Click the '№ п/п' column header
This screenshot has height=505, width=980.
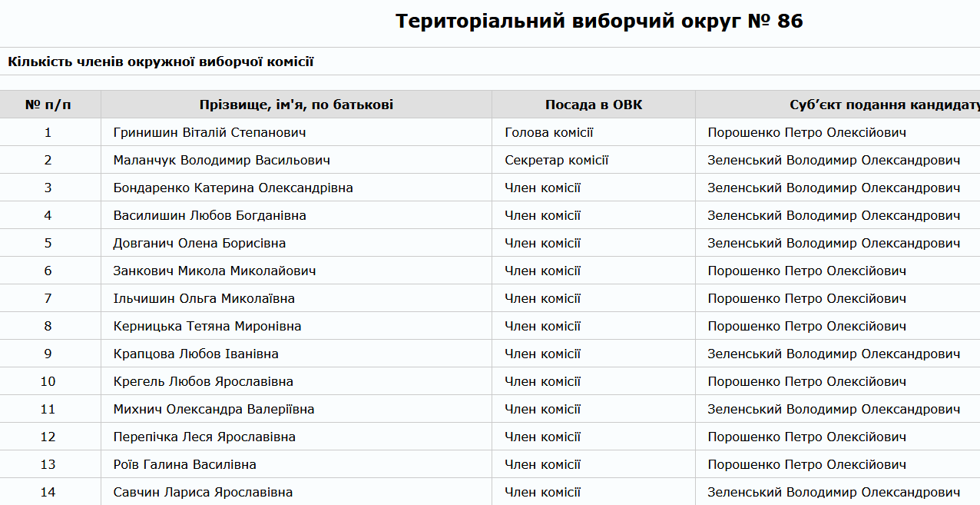(48, 105)
